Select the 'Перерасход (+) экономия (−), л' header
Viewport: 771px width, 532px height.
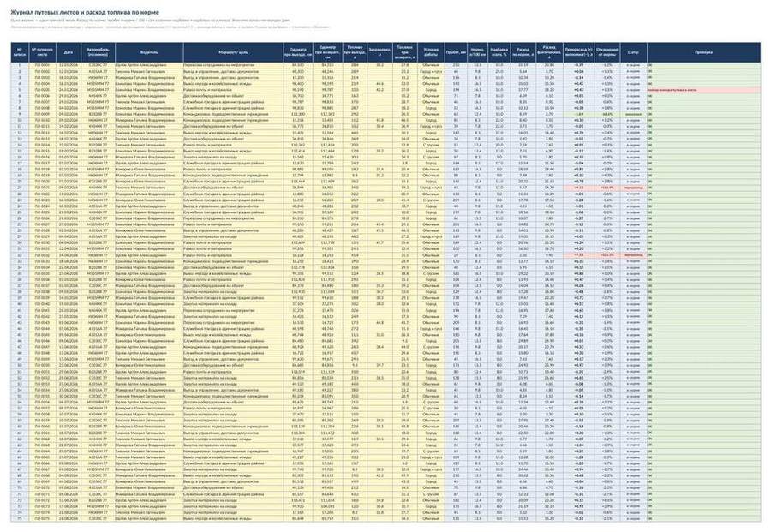(579, 52)
